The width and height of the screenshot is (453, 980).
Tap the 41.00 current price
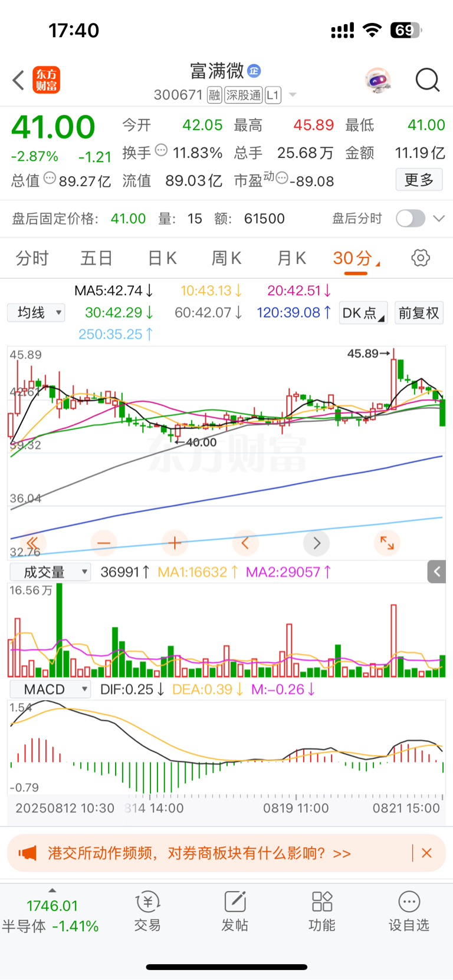(53, 127)
